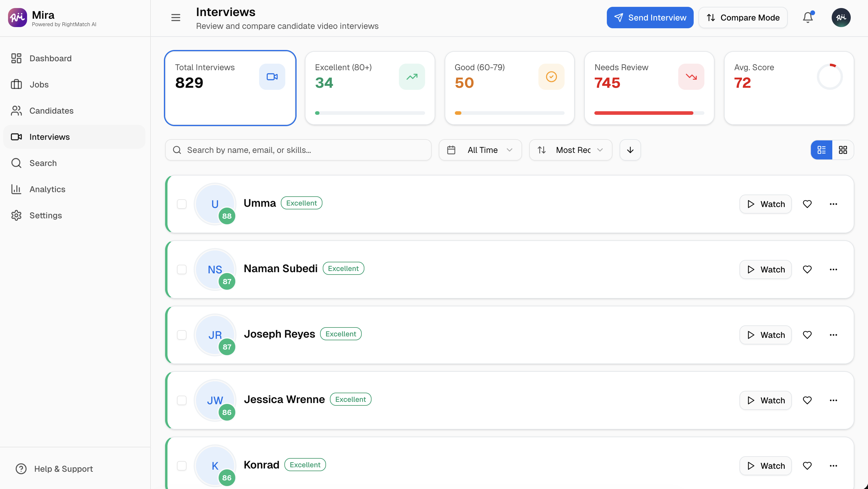This screenshot has width=868, height=489.
Task: Select the Analytics section in the sidebar
Action: click(47, 189)
